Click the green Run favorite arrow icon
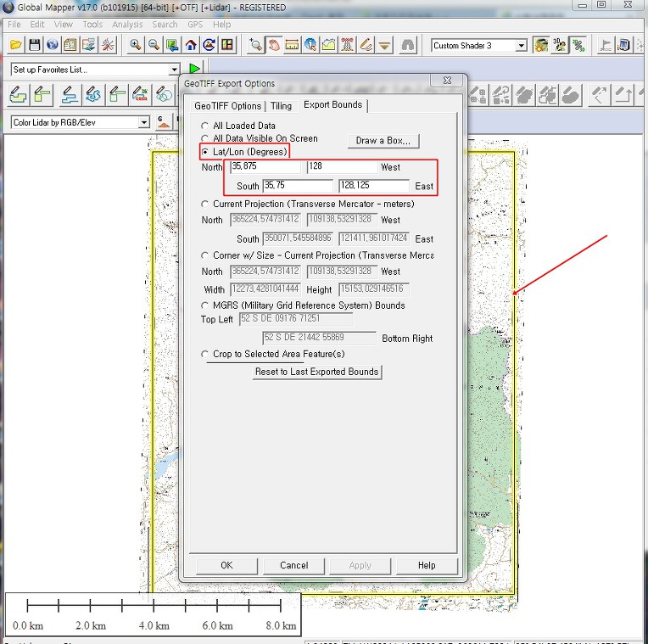 (195, 69)
